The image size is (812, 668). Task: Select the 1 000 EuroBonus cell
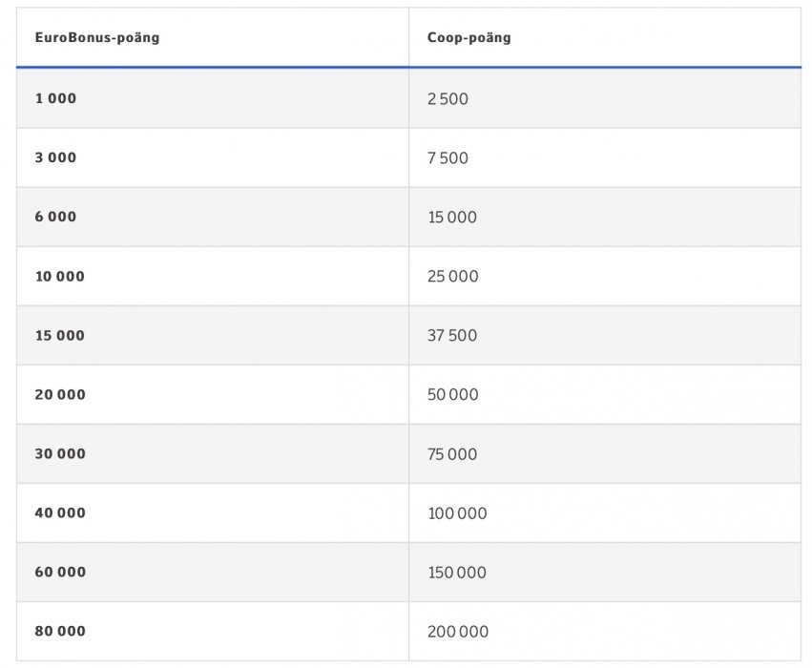(55, 98)
